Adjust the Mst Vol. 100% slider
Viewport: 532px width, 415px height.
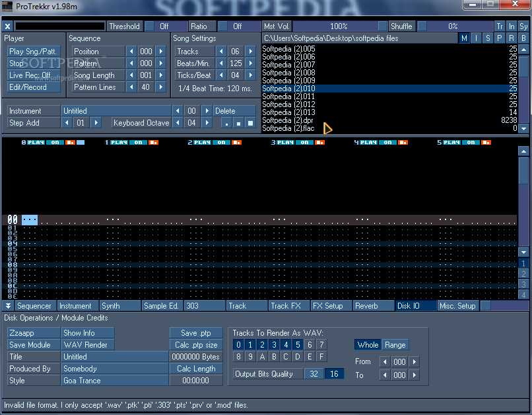(x=340, y=26)
